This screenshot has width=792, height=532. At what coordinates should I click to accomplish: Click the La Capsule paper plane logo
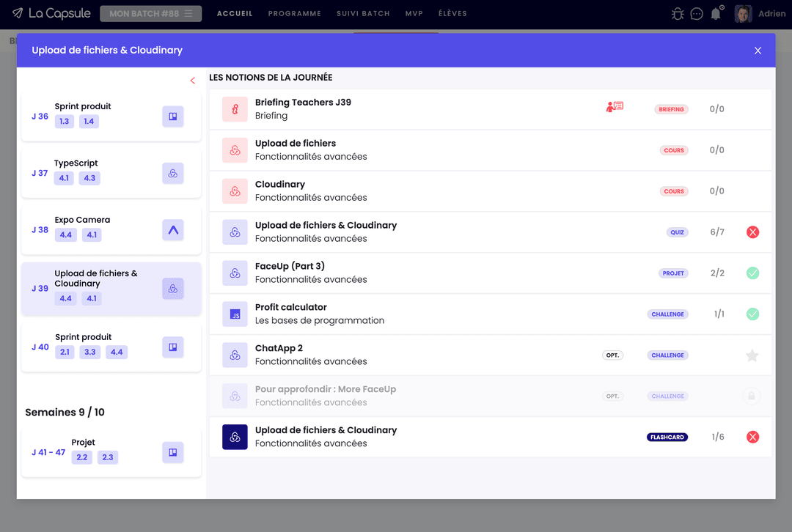click(18, 13)
